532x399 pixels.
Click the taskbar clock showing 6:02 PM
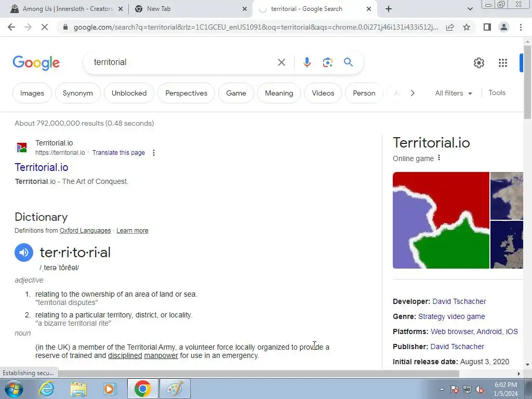point(506,389)
